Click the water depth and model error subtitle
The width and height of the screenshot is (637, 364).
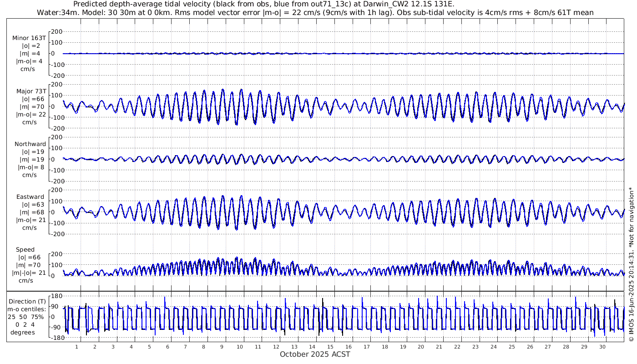coord(315,12)
